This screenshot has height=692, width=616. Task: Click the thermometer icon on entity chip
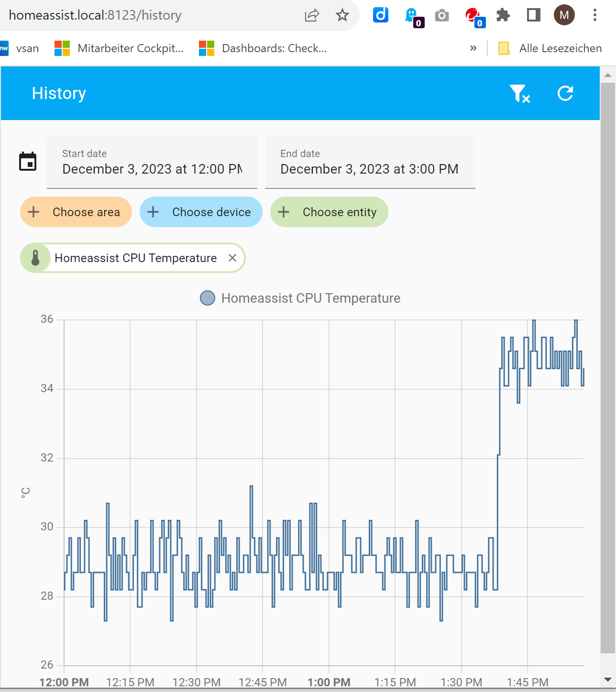click(x=35, y=258)
